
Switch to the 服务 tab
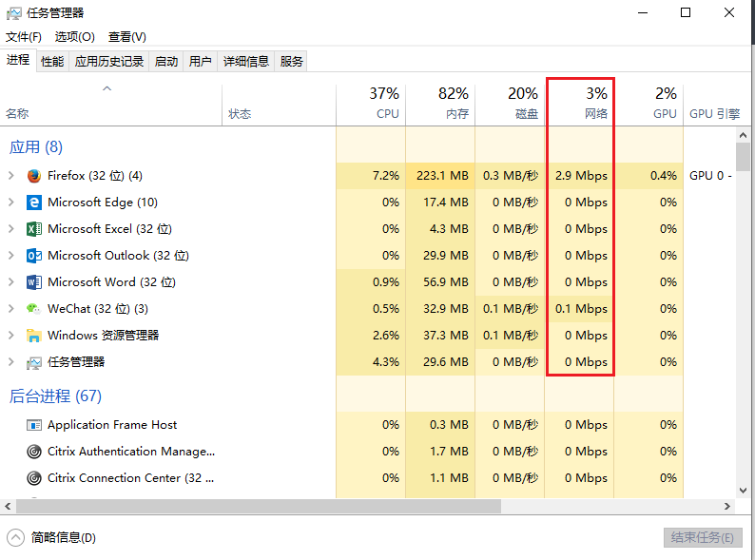pos(291,62)
